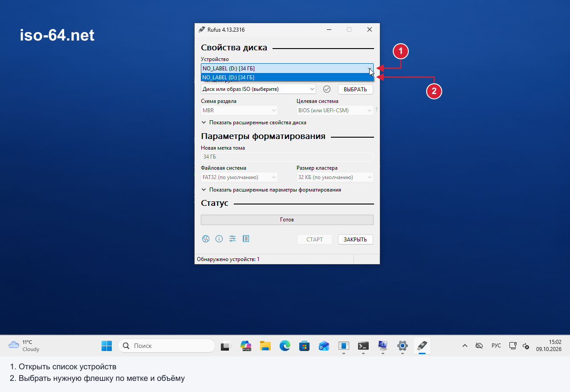Open File Explorer from the taskbar
570x392 pixels.
pos(265,346)
